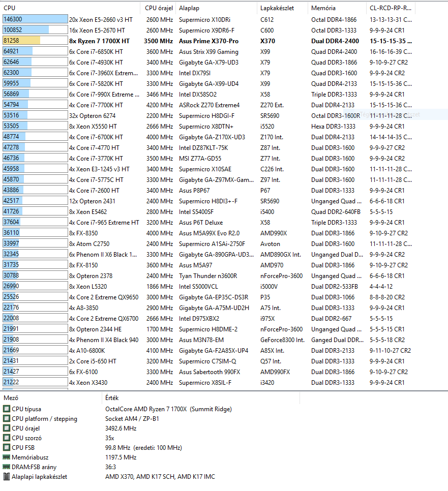The height and width of the screenshot is (491, 448).
Task: Select the 6x Core i7-4930K HT row
Action: pos(209,63)
